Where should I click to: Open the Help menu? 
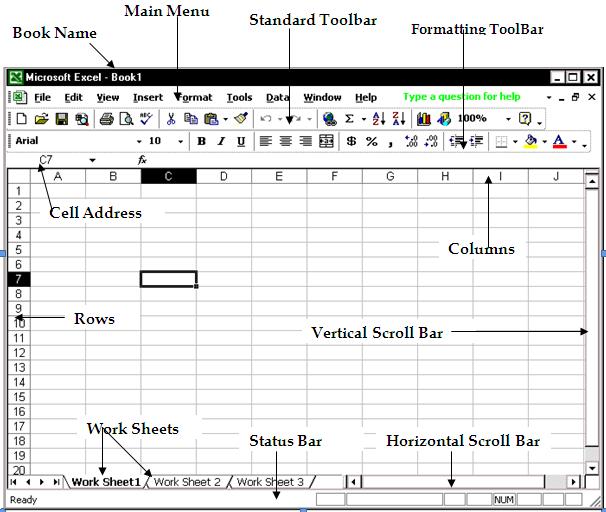pos(366,97)
